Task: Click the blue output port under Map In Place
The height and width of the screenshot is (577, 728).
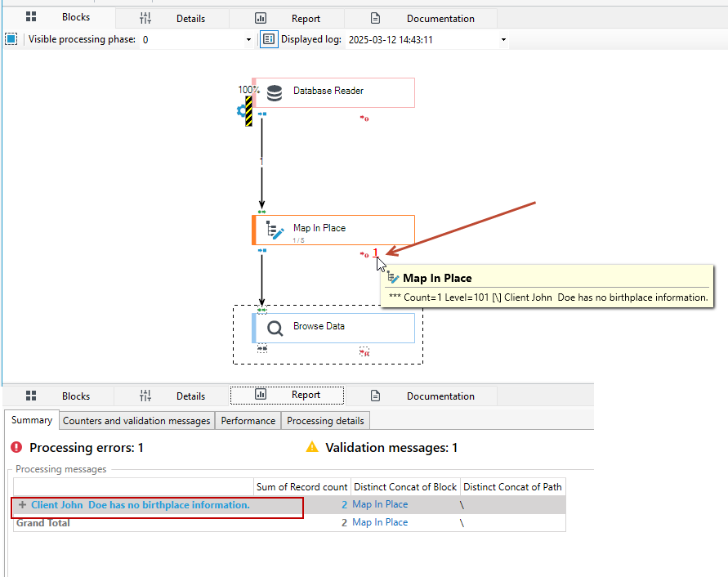Action: pos(262,250)
